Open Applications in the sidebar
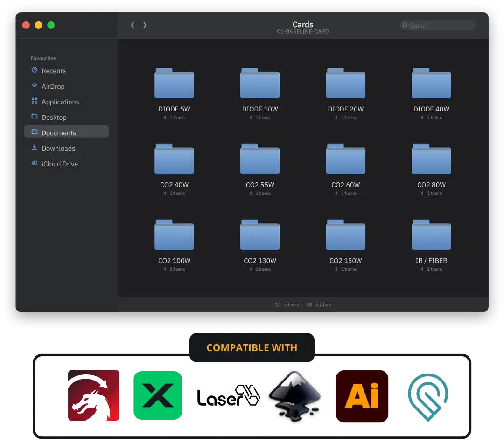 (x=67, y=102)
